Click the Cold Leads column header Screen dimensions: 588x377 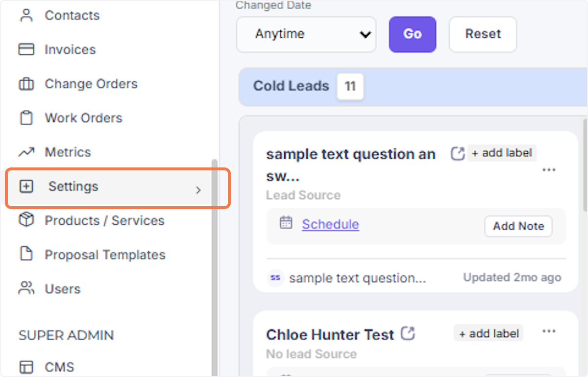[x=413, y=87]
